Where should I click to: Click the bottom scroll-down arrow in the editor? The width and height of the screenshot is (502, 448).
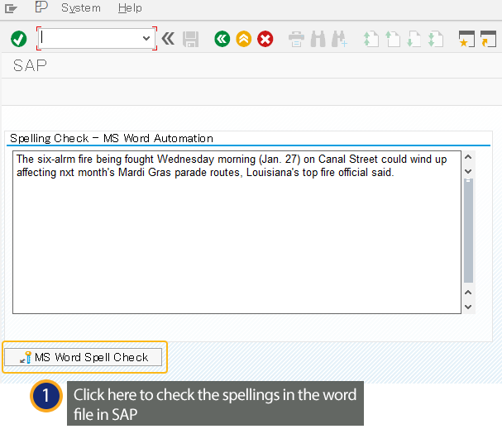click(x=468, y=307)
